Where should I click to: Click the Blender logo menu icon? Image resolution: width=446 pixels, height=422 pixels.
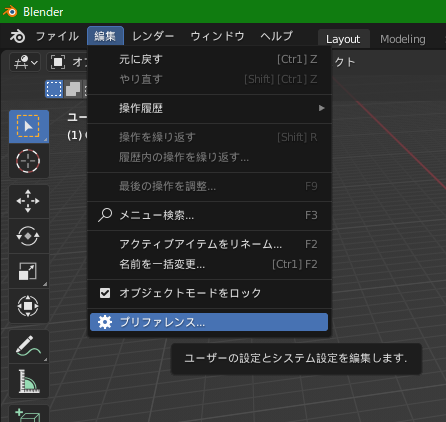click(17, 36)
